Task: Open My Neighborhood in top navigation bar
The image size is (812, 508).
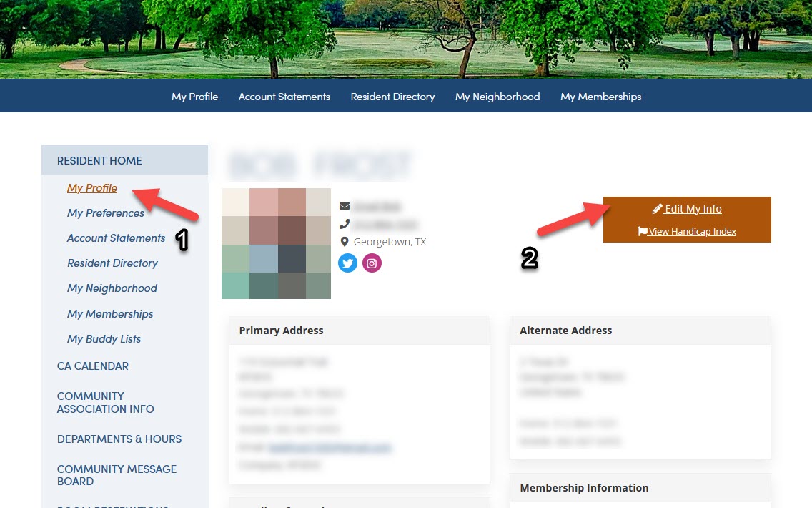Action: (497, 97)
